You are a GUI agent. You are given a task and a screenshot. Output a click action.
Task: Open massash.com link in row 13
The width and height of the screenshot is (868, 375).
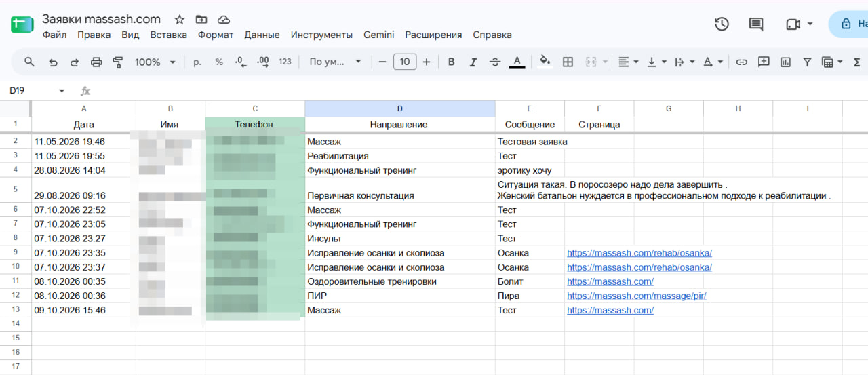pos(610,310)
